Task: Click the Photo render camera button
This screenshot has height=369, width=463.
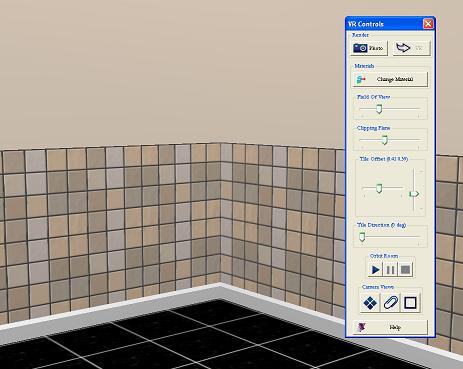Action: 369,48
